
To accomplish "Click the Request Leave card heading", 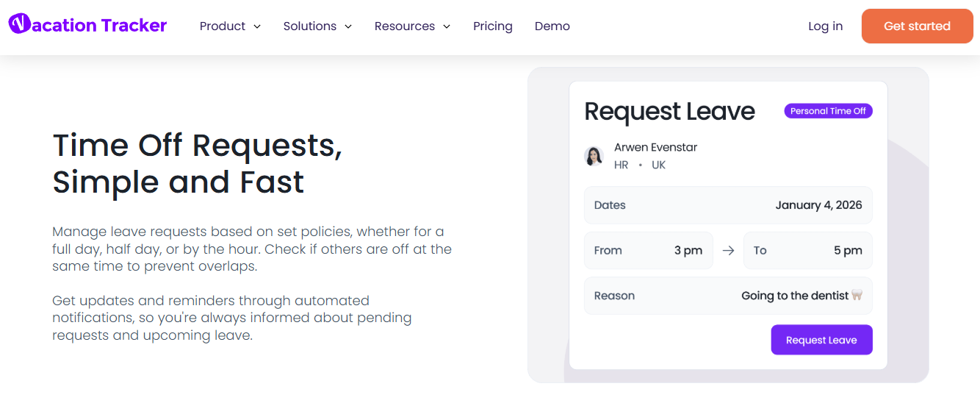I will [x=669, y=111].
